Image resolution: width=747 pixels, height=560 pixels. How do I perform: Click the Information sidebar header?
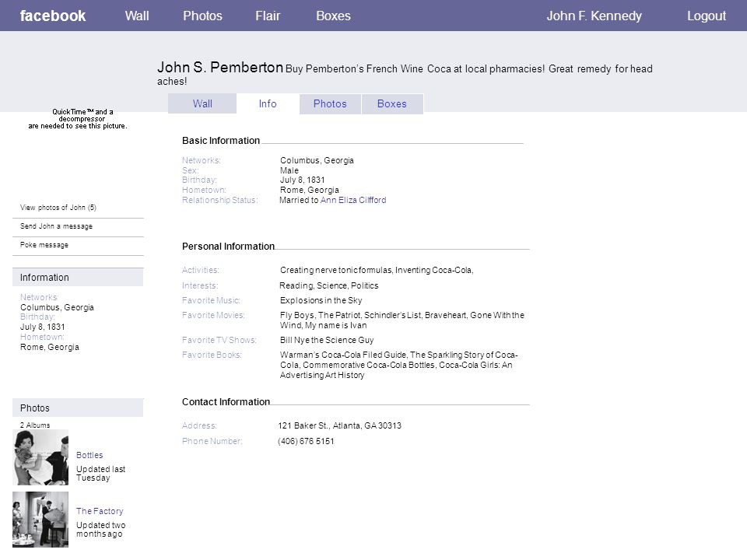pyautogui.click(x=78, y=277)
